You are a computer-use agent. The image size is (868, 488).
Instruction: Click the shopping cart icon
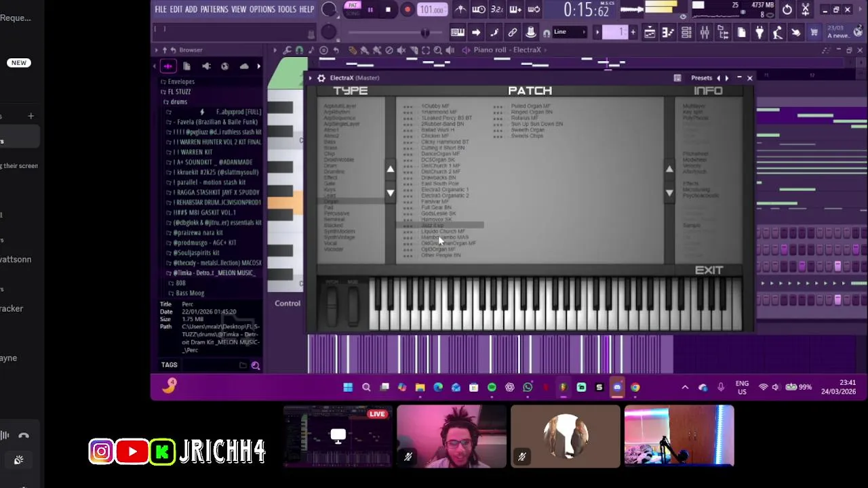click(x=814, y=32)
